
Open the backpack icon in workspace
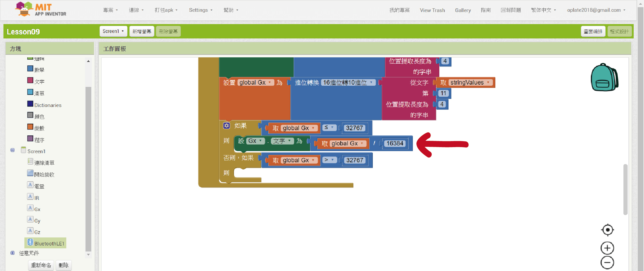[x=604, y=78]
